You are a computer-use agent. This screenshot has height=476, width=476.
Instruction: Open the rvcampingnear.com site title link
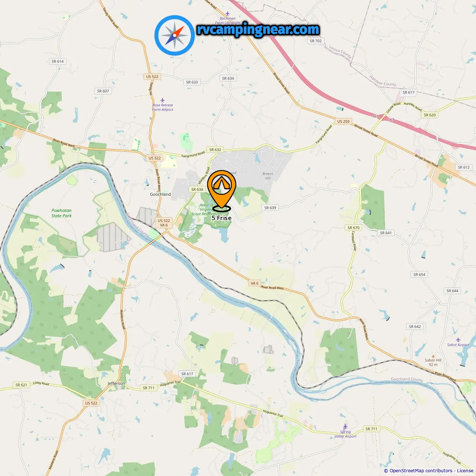(258, 29)
